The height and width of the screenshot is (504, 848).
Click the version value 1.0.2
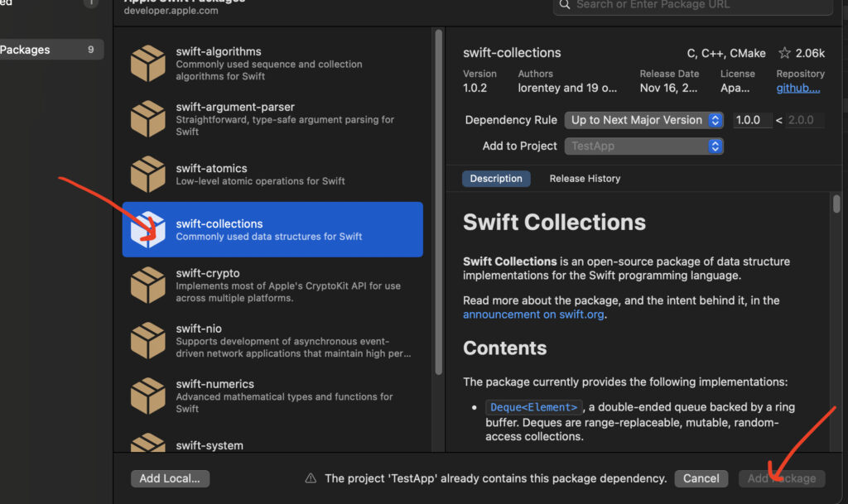point(475,88)
